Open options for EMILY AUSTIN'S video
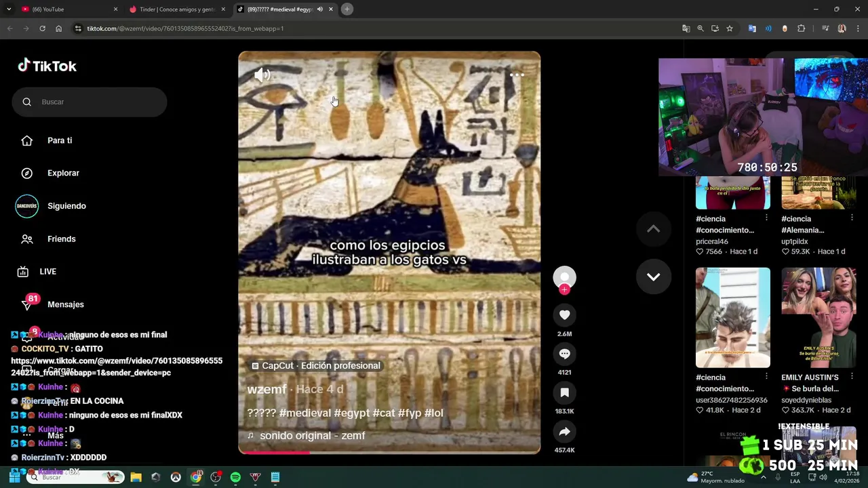Viewport: 868px width, 488px height. click(x=852, y=376)
